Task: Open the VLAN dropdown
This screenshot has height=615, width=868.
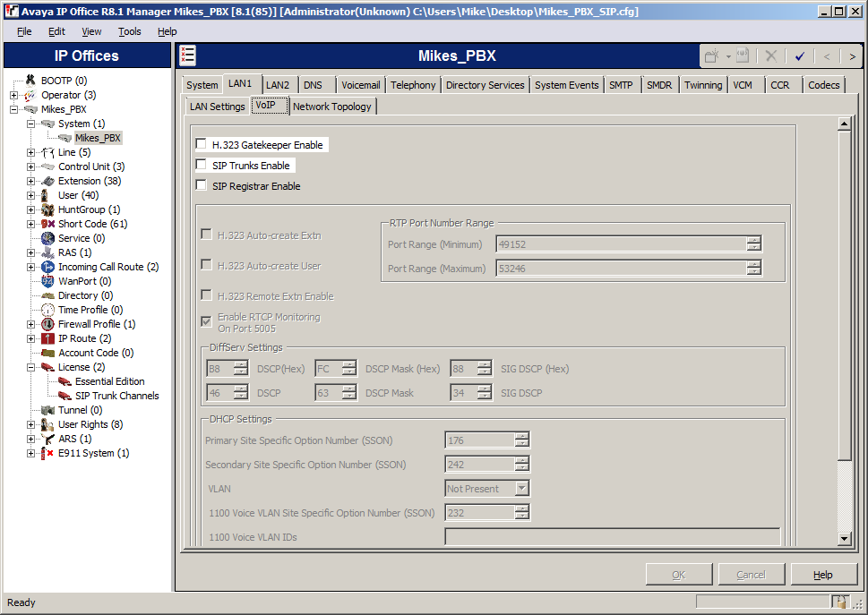Action: (x=521, y=489)
